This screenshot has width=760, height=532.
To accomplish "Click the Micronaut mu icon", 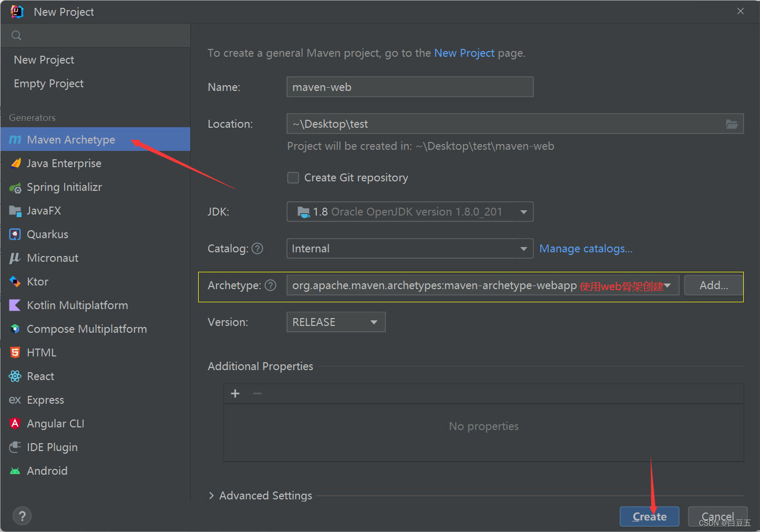I will click(15, 258).
